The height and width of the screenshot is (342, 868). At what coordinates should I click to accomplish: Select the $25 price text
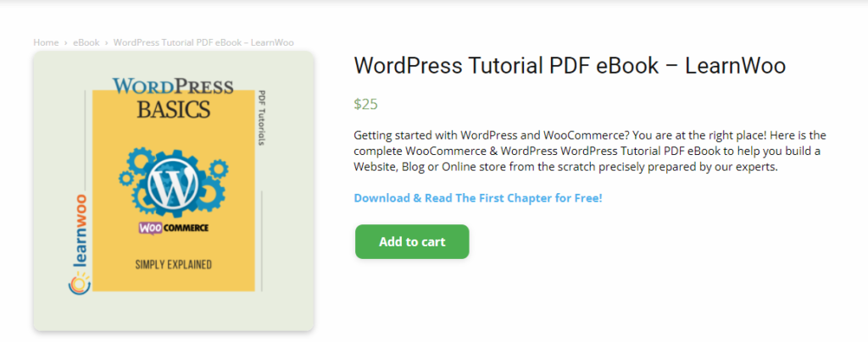pos(365,104)
